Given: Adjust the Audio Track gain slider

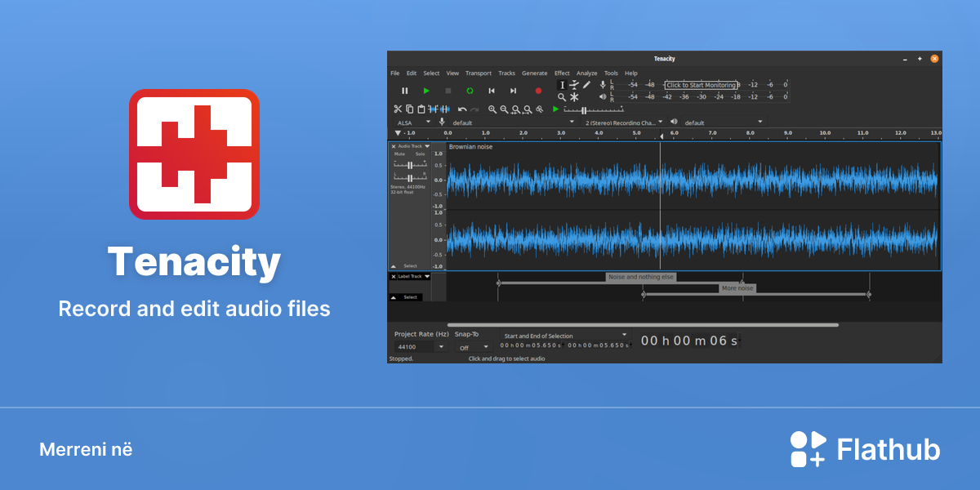Looking at the screenshot, I should (x=410, y=165).
